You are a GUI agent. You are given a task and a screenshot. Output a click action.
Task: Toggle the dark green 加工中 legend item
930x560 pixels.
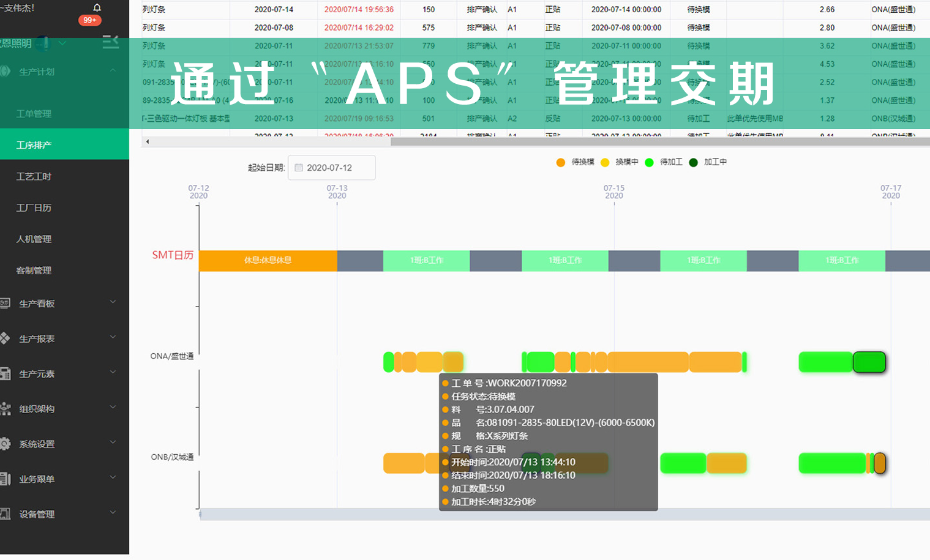(692, 162)
